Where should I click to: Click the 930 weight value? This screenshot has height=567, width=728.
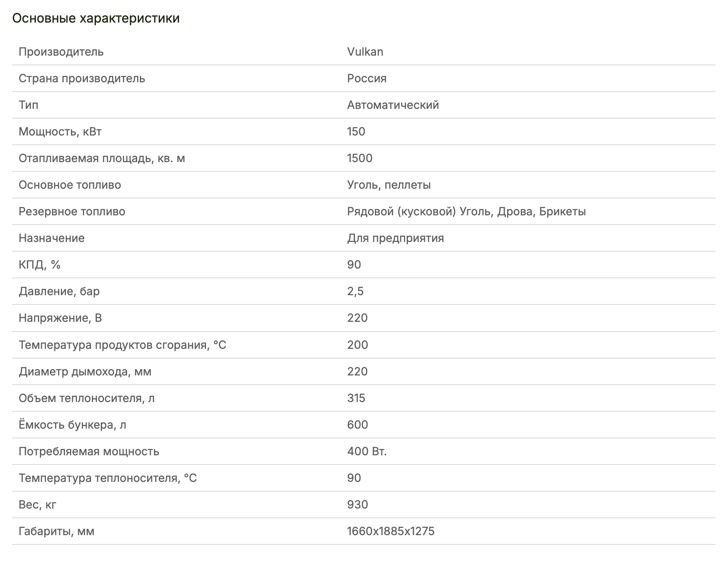(357, 504)
